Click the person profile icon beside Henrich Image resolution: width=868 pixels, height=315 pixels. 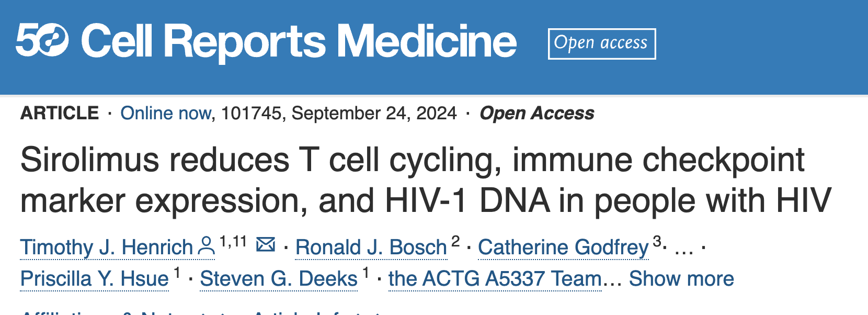[207, 246]
